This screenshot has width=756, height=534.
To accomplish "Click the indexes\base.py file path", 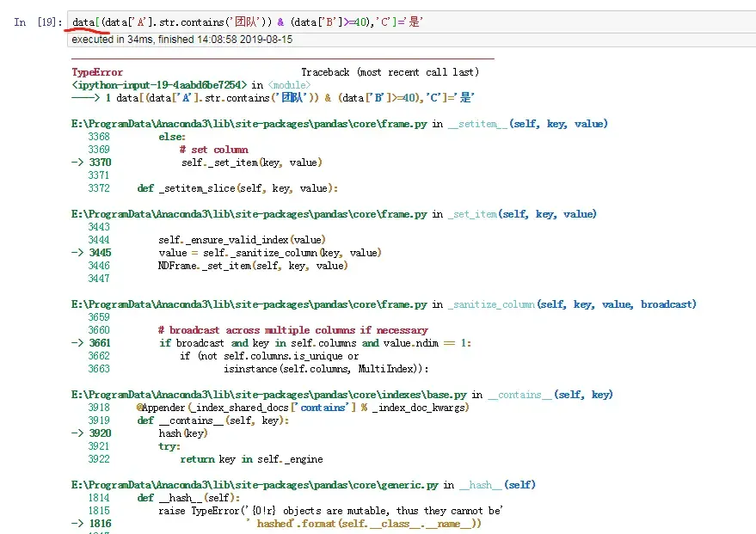I will (x=269, y=395).
